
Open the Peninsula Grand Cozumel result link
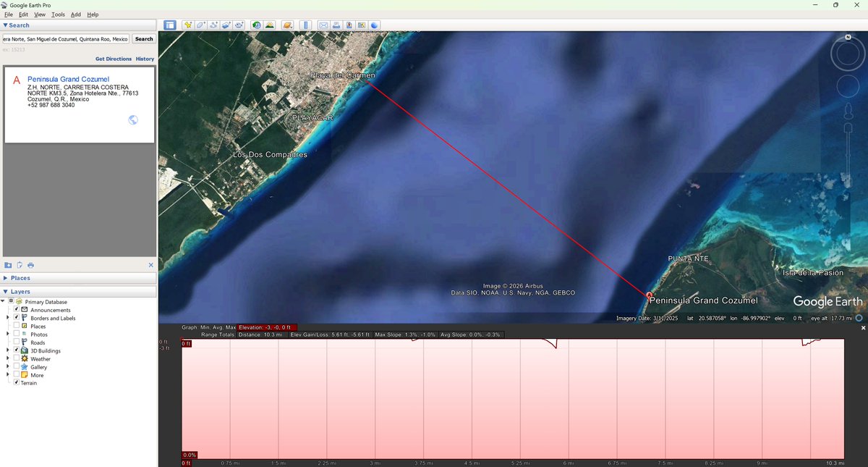pos(68,79)
